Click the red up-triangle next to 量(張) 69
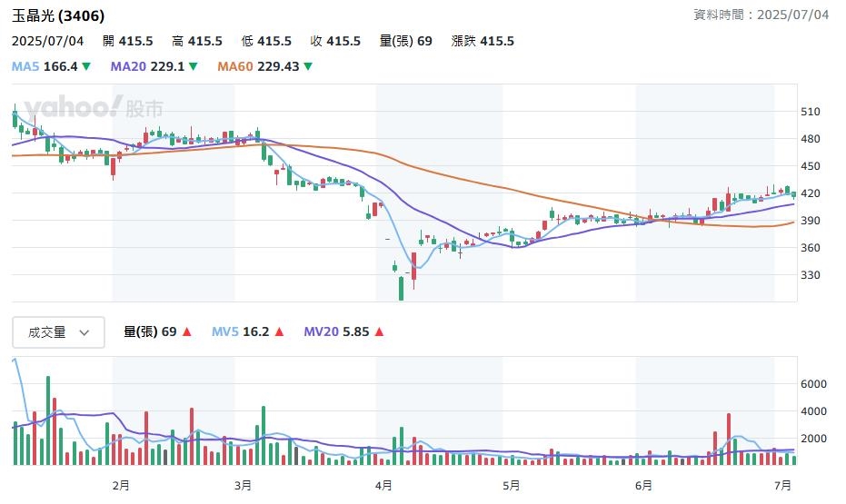The image size is (846, 504). 186,331
